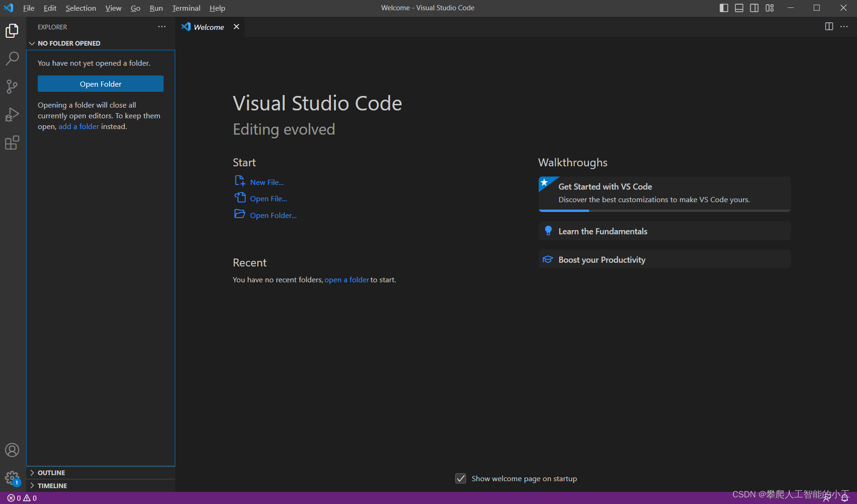Click Open Folder... link under Start

[273, 215]
